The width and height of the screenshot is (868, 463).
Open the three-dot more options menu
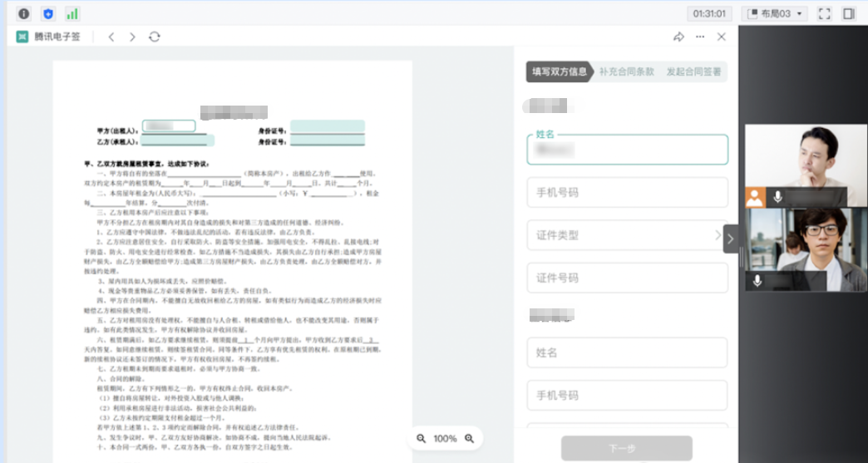coord(700,37)
